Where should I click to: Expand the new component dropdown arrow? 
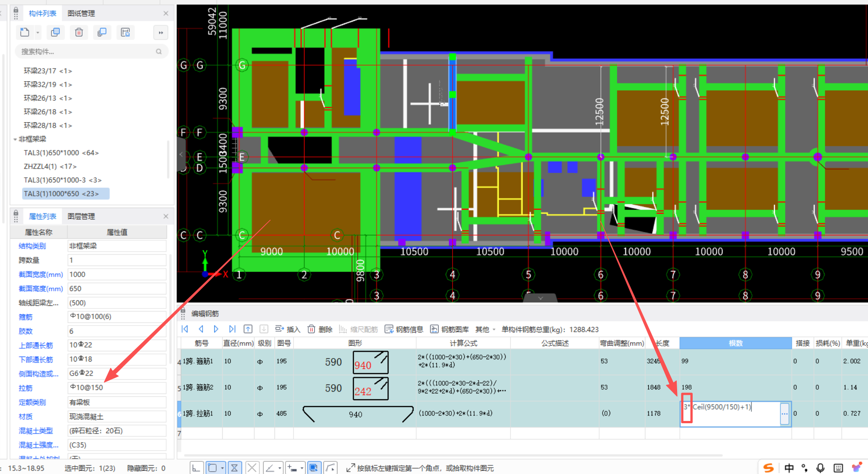point(37,33)
